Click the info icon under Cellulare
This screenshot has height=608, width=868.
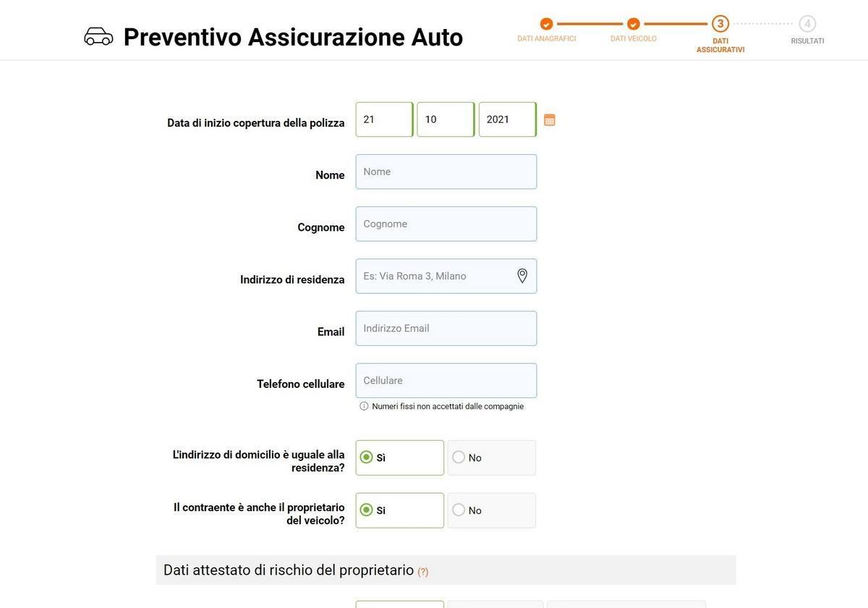(364, 406)
